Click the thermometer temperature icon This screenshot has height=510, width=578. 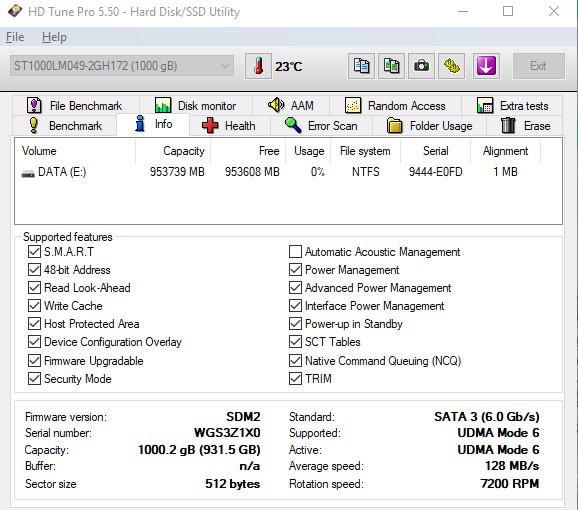click(x=258, y=66)
